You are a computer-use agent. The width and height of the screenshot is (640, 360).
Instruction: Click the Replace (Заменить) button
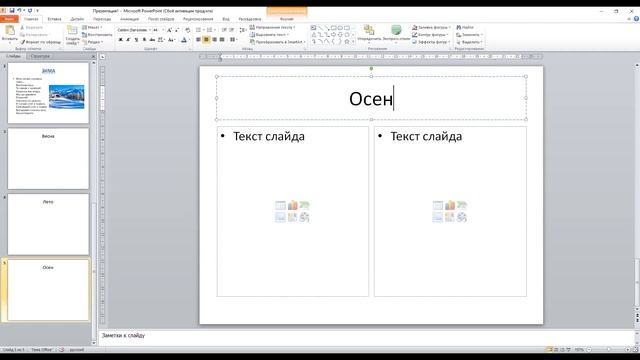(469, 35)
